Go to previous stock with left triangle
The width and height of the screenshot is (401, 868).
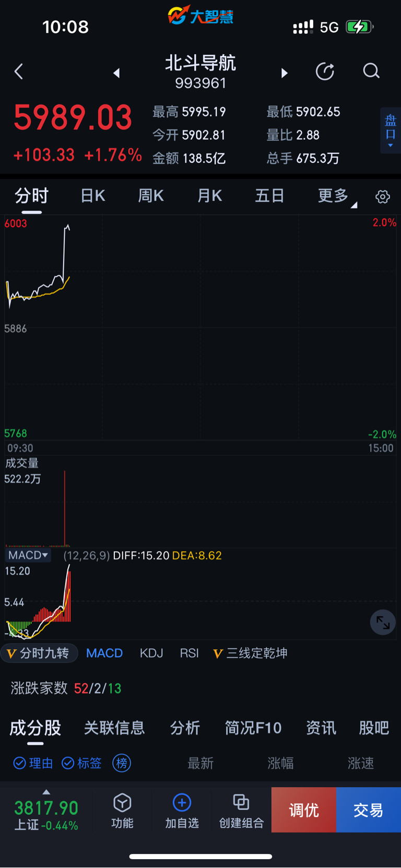pyautogui.click(x=116, y=73)
